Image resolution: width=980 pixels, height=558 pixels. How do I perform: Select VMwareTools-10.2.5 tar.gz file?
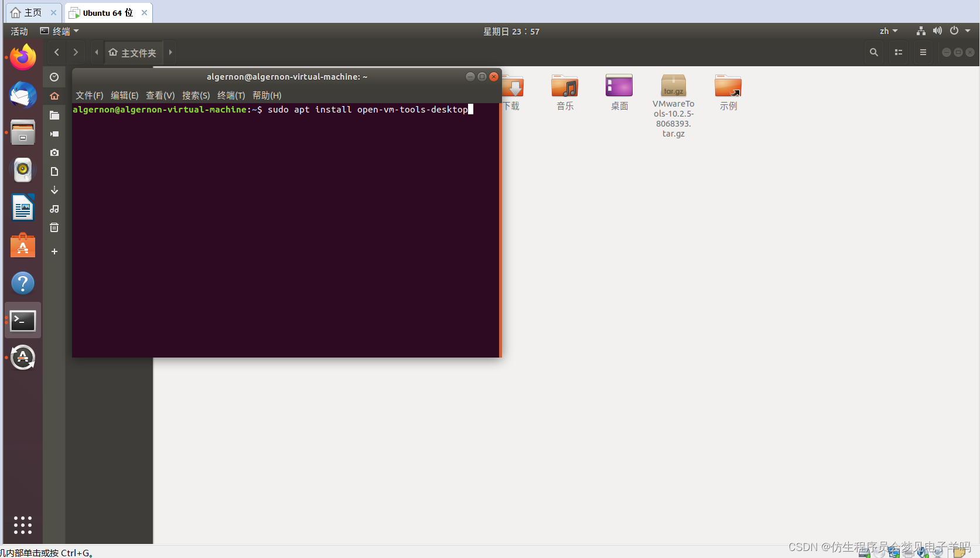pos(674,106)
